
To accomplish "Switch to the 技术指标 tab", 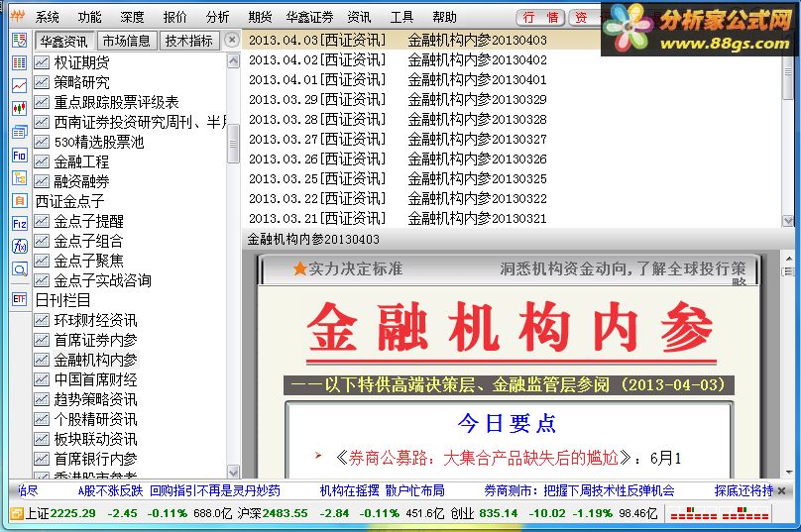I will (189, 41).
